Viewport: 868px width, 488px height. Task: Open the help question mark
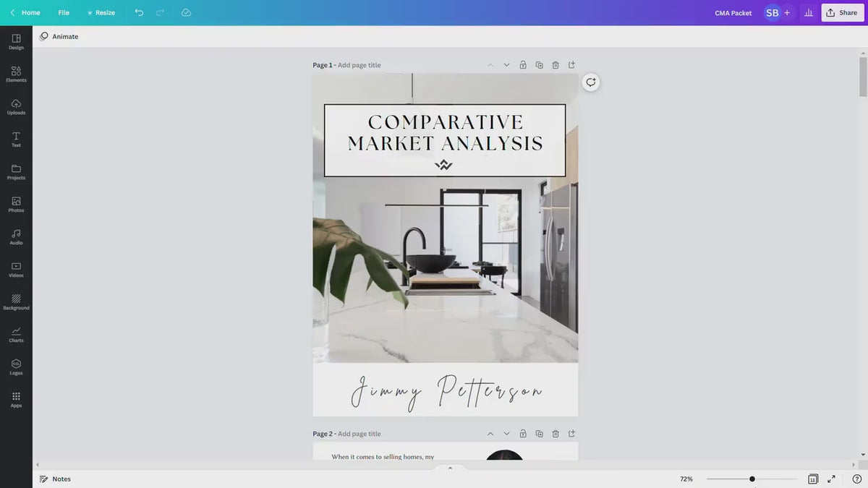pos(856,479)
